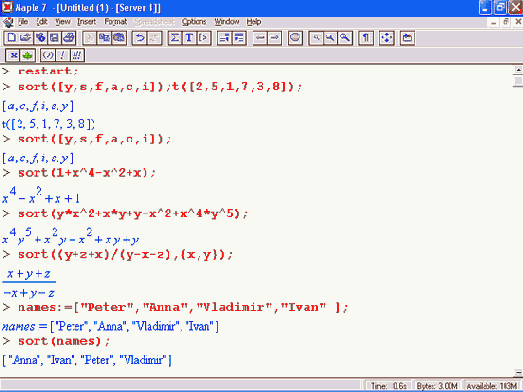Click the fraction output x+y+z numerator

coord(29,274)
